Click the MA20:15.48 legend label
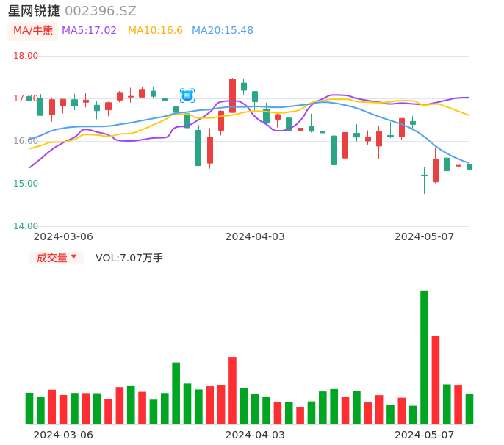Screen dimensions: 504x445 [223, 31]
